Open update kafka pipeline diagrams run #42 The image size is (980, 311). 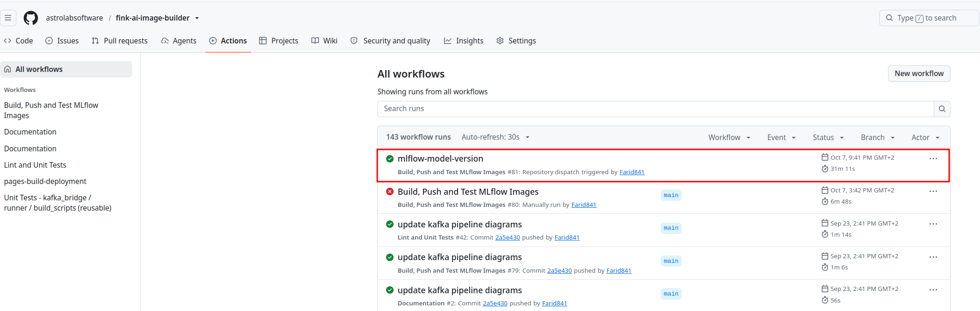460,224
